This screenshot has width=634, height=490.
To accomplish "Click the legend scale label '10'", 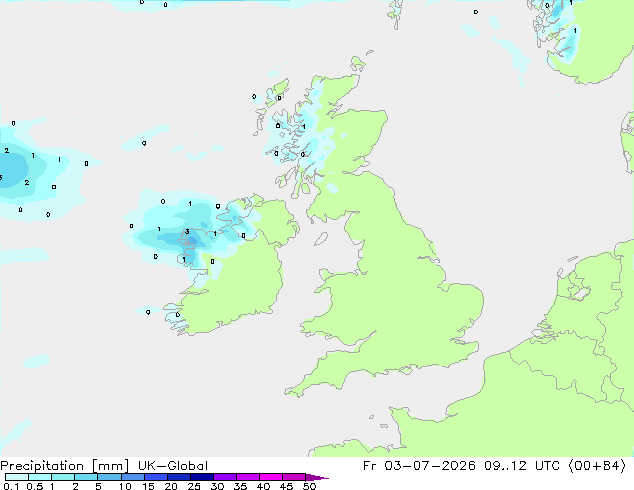I will (x=125, y=486).
